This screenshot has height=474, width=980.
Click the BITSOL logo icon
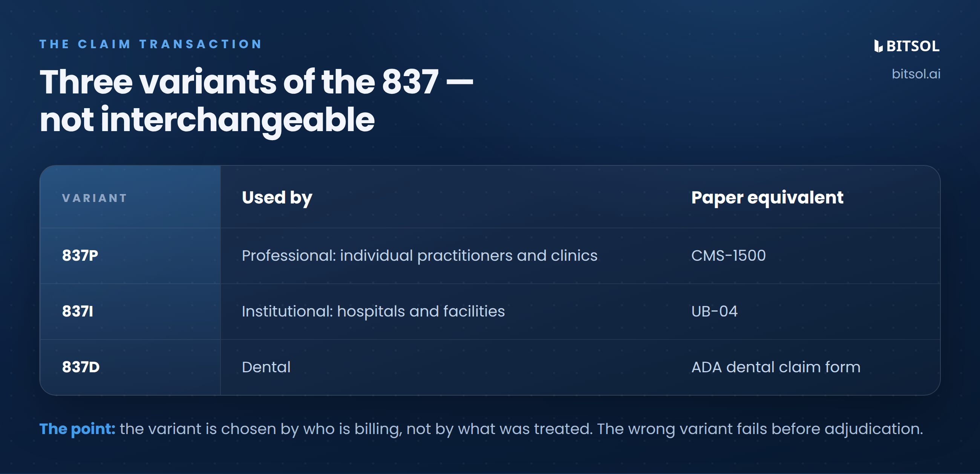(878, 46)
